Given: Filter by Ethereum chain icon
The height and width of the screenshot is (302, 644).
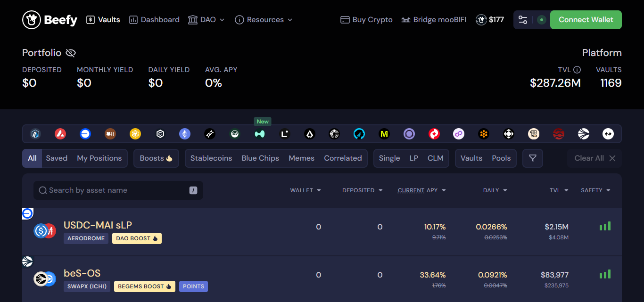Looking at the screenshot, I should pos(185,134).
